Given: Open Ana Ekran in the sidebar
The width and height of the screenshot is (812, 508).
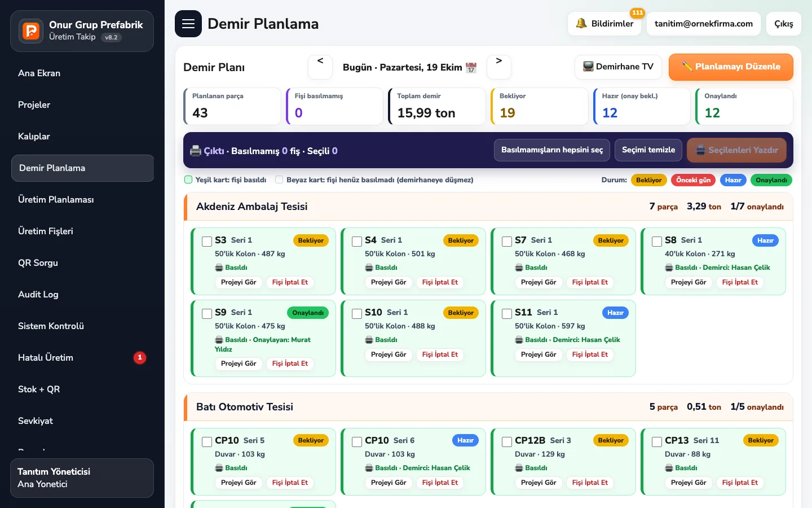Looking at the screenshot, I should point(82,73).
